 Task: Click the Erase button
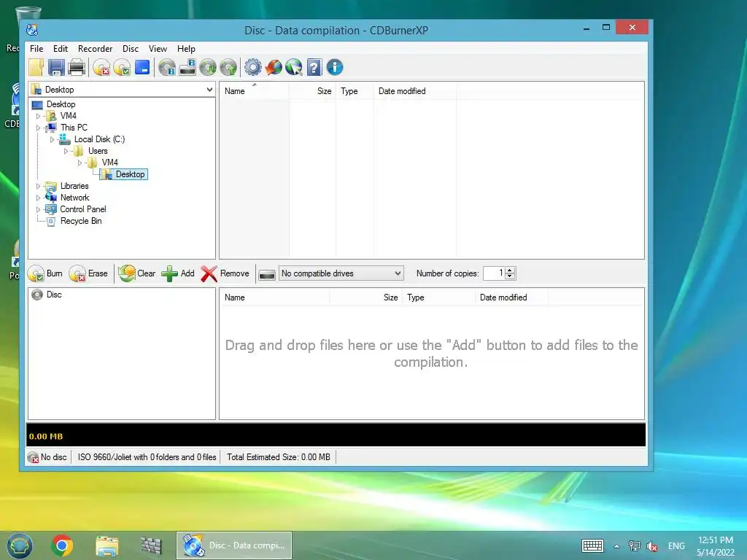[88, 273]
